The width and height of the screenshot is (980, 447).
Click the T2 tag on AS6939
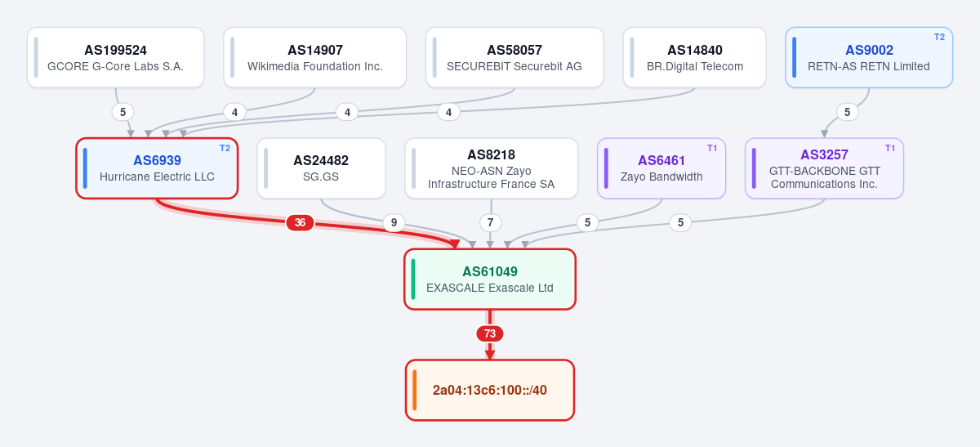click(x=225, y=148)
